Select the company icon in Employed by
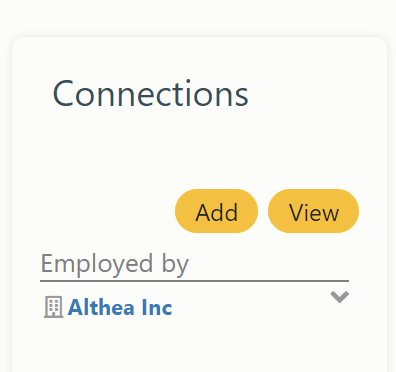 click(53, 307)
